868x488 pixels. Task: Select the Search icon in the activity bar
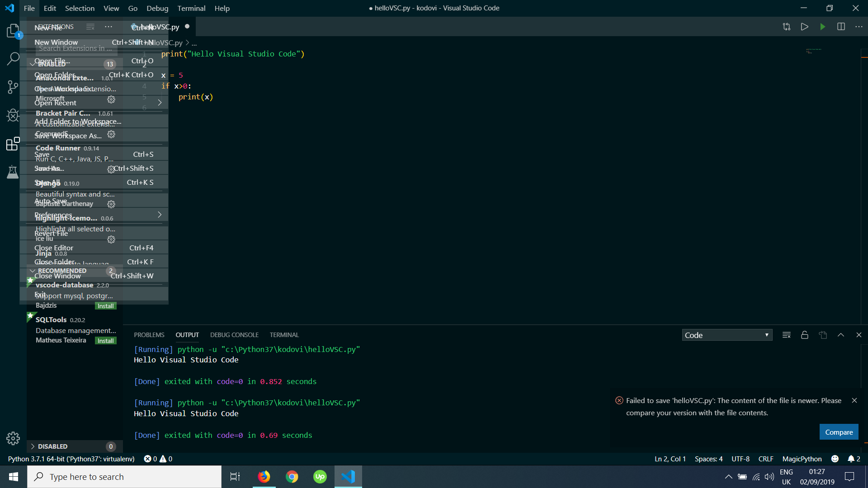[12, 58]
